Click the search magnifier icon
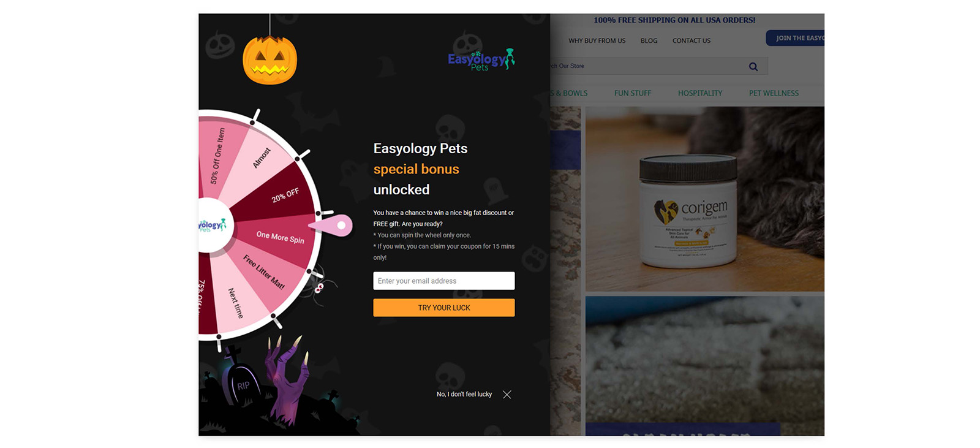The height and width of the screenshot is (448, 980). point(753,67)
